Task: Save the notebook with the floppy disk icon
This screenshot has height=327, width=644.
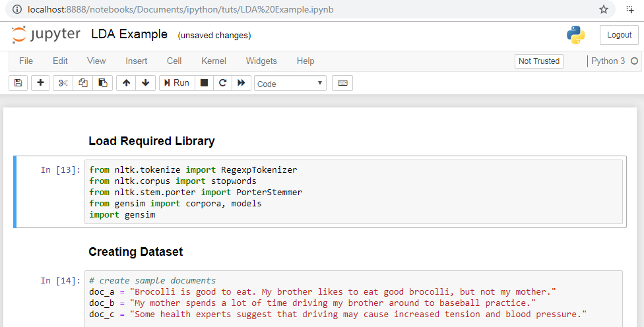Action: pyautogui.click(x=18, y=83)
